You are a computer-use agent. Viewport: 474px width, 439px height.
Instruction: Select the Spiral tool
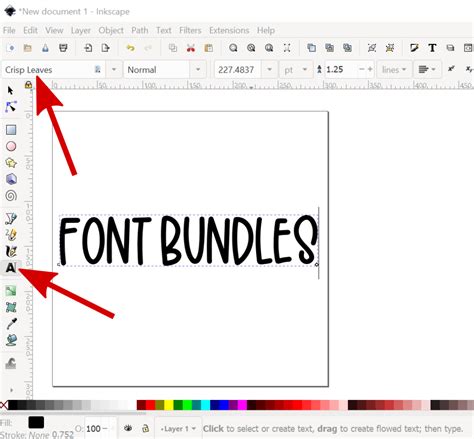click(11, 195)
